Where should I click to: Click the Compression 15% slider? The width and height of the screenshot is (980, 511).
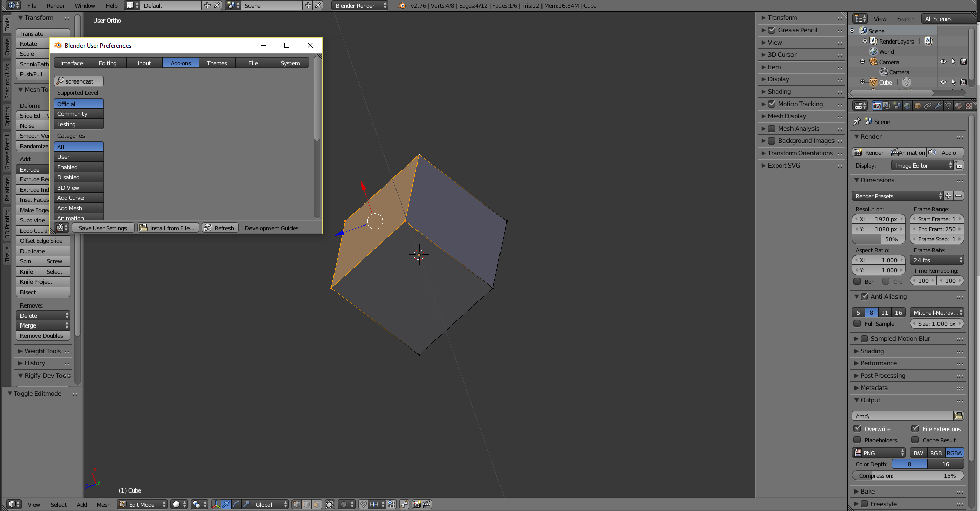tap(908, 475)
